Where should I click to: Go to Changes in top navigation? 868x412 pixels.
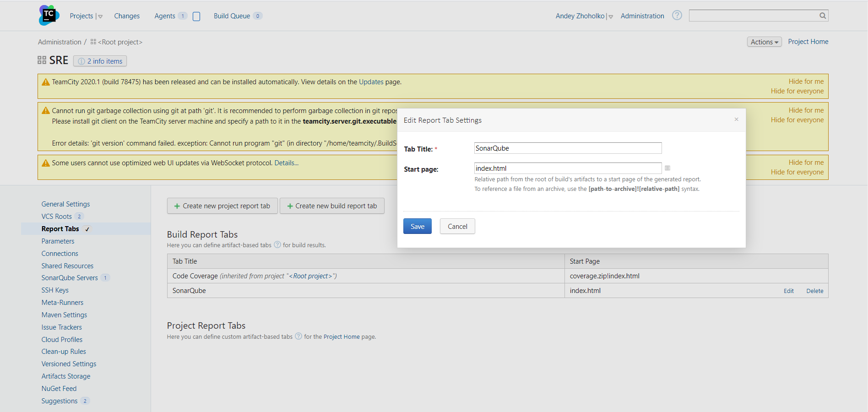[x=127, y=16]
